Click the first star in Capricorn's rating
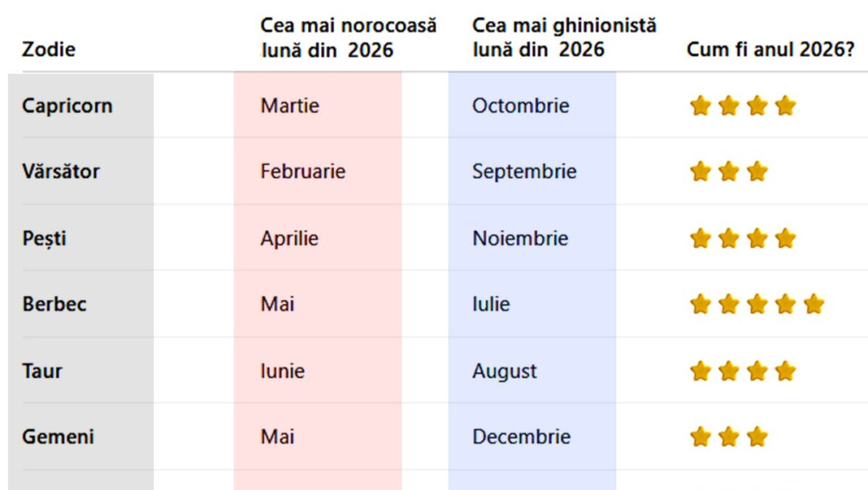 click(x=701, y=106)
